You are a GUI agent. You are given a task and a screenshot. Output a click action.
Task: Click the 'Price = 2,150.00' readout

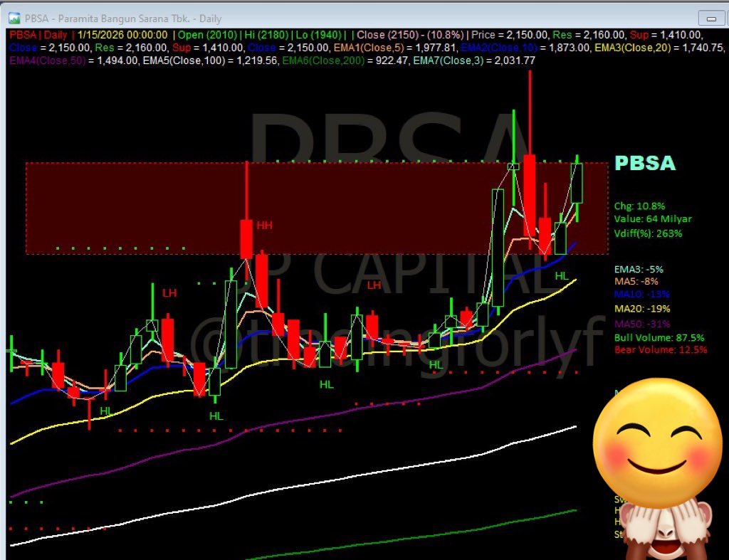[510, 35]
